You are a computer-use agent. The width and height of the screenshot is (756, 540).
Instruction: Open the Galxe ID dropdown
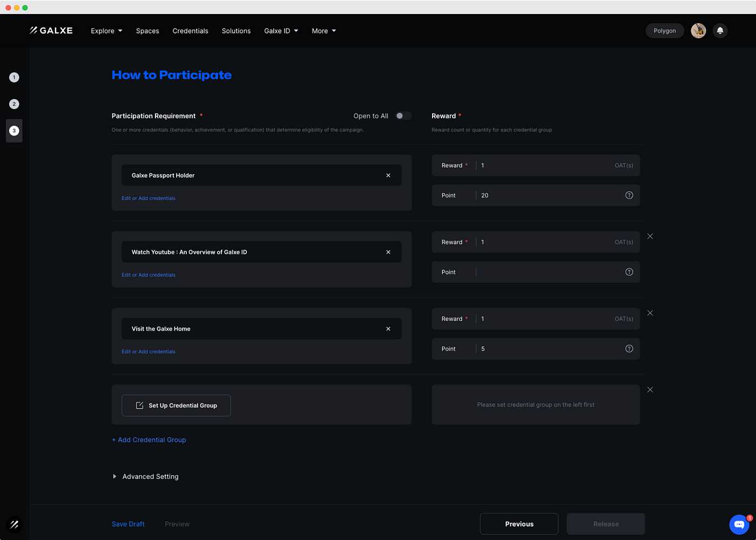pos(281,31)
